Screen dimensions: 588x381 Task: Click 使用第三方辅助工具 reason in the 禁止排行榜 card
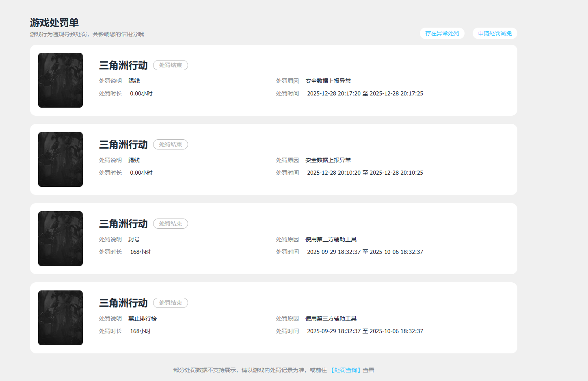[x=331, y=318]
